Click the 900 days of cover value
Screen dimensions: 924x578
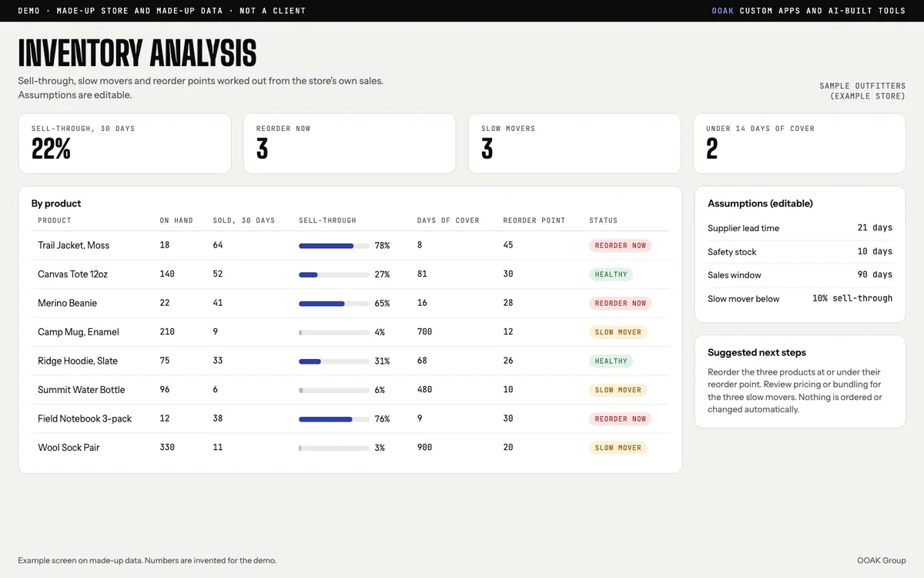(424, 448)
